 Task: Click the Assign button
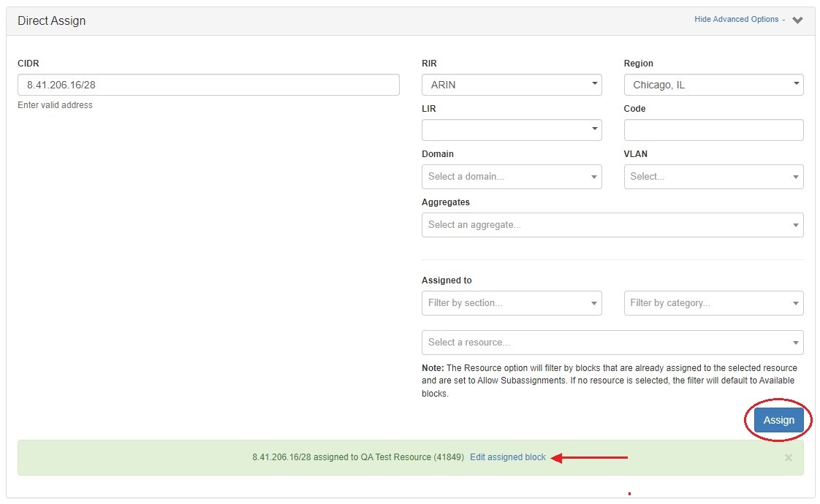click(778, 420)
